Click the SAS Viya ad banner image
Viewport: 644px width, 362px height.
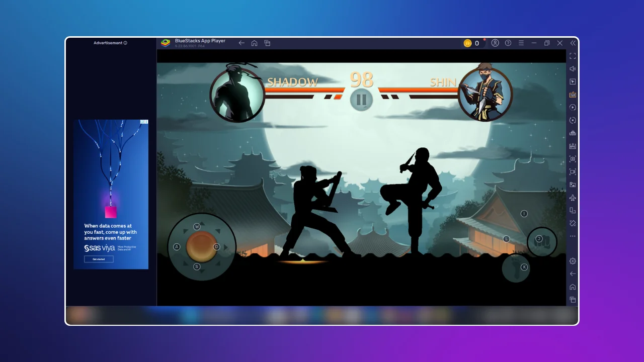point(111,194)
